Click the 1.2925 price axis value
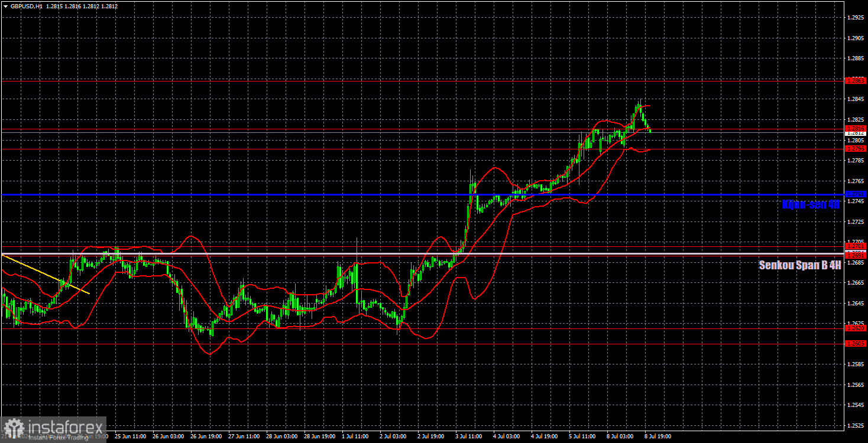 point(855,18)
